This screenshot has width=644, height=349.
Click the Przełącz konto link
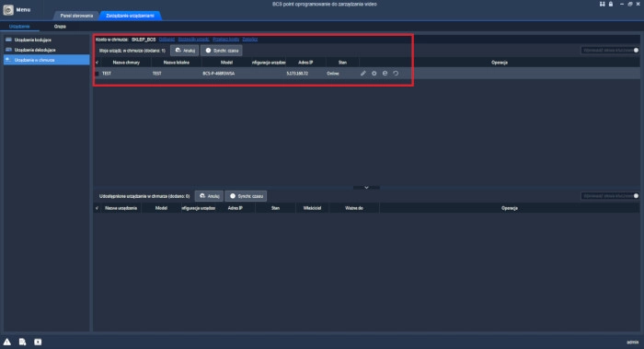(226, 40)
